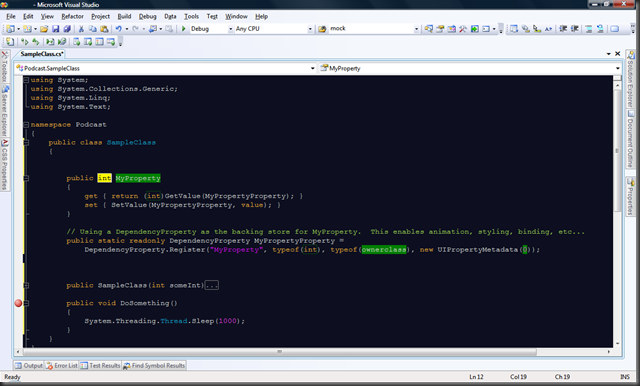Open the Podcast.SampleClass type dropdown

click(x=313, y=68)
